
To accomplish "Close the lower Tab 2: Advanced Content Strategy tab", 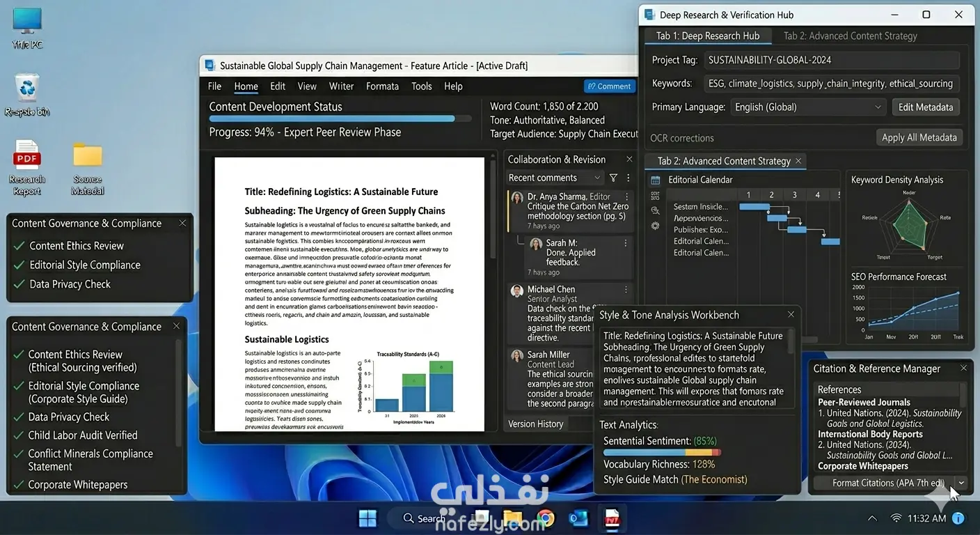I will (x=798, y=161).
